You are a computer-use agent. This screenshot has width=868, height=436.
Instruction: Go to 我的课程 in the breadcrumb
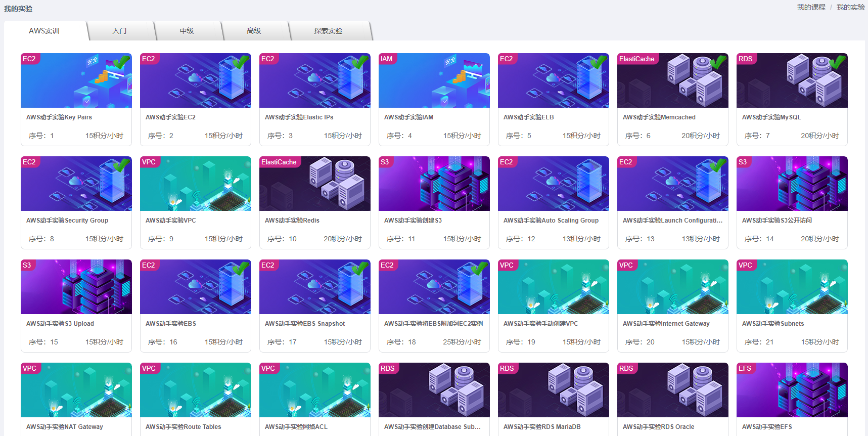click(811, 7)
